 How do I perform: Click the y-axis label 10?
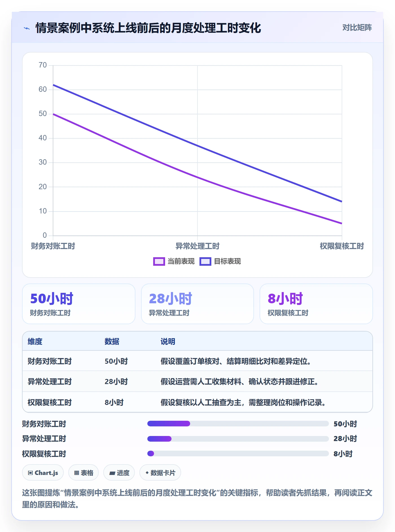point(43,211)
